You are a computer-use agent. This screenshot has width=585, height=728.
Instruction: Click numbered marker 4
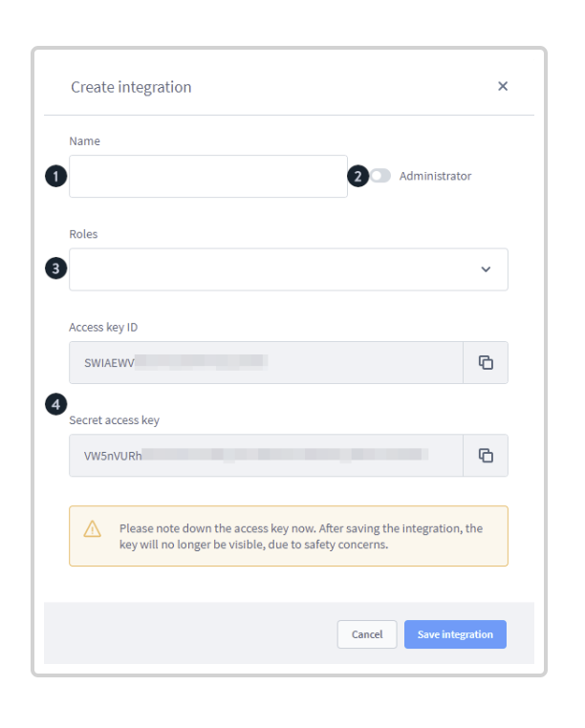[55, 404]
